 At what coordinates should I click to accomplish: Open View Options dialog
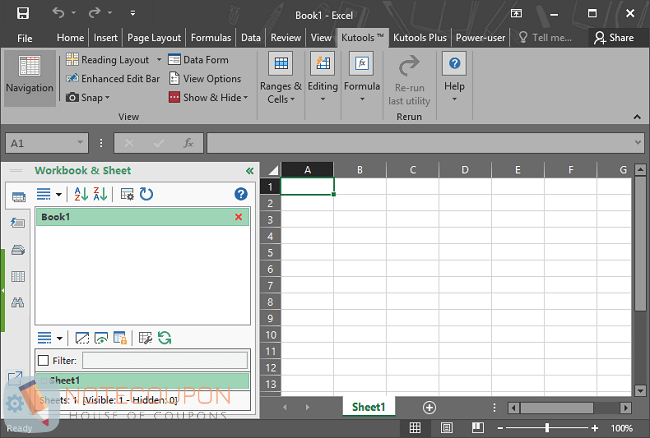coord(205,78)
